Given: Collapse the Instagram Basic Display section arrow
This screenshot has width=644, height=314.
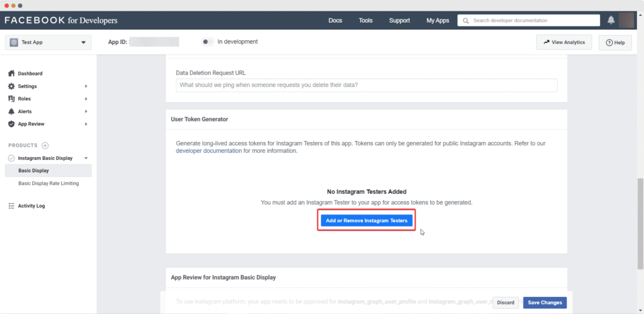Looking at the screenshot, I should pos(86,158).
